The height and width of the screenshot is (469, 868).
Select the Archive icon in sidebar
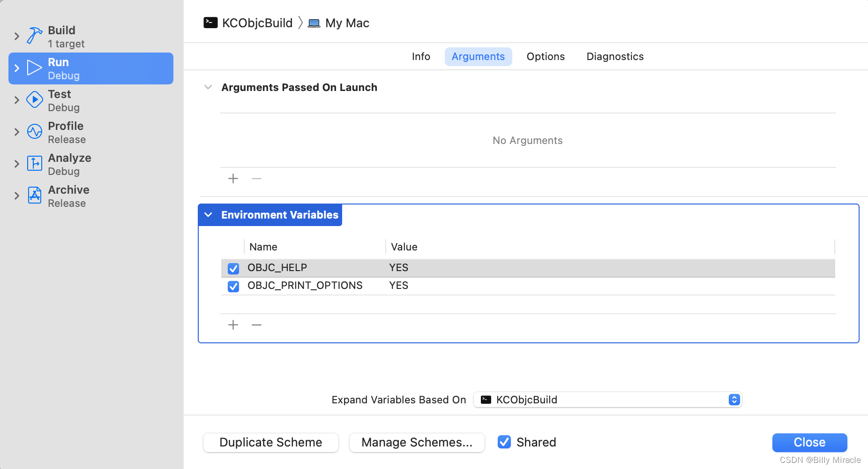(35, 195)
